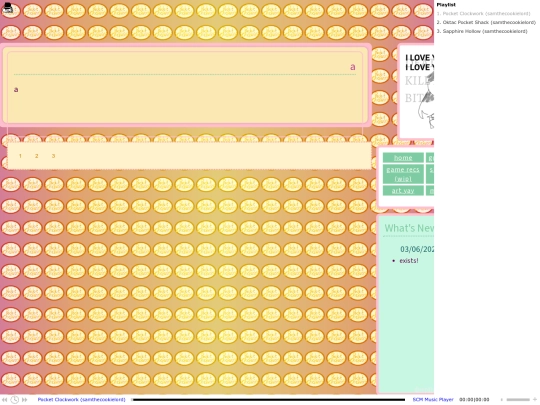Click the hat icon in top-left corner
This screenshot has height=405, width=540.
pos(8,8)
